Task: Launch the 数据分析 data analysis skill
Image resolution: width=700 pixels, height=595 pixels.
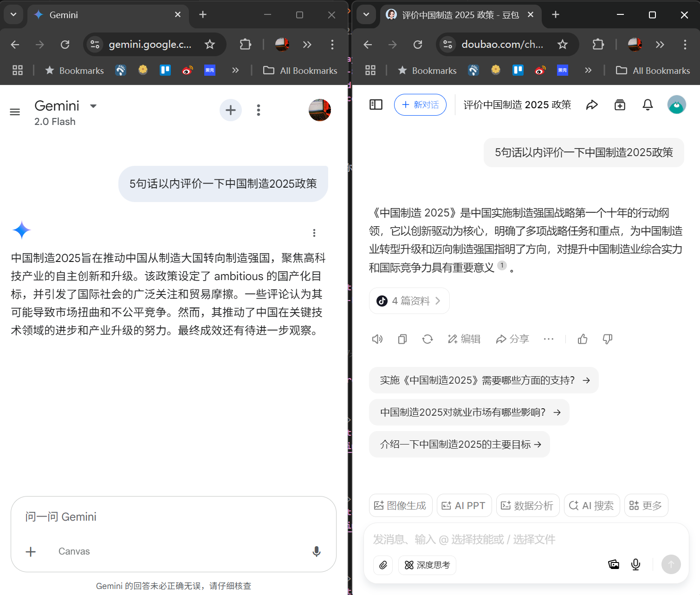Action: pos(527,505)
